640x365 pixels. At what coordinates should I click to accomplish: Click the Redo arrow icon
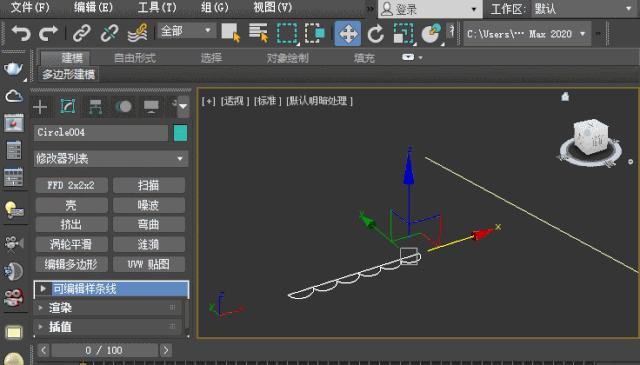49,33
